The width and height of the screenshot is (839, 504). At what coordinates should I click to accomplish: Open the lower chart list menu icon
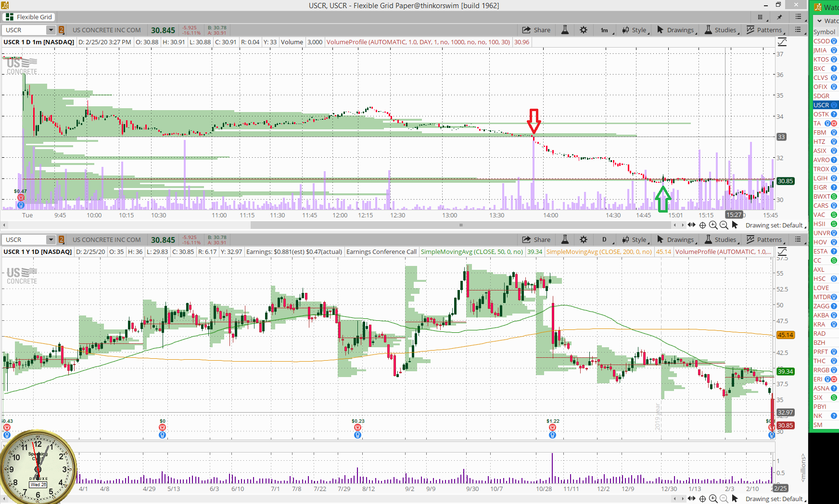coord(798,239)
